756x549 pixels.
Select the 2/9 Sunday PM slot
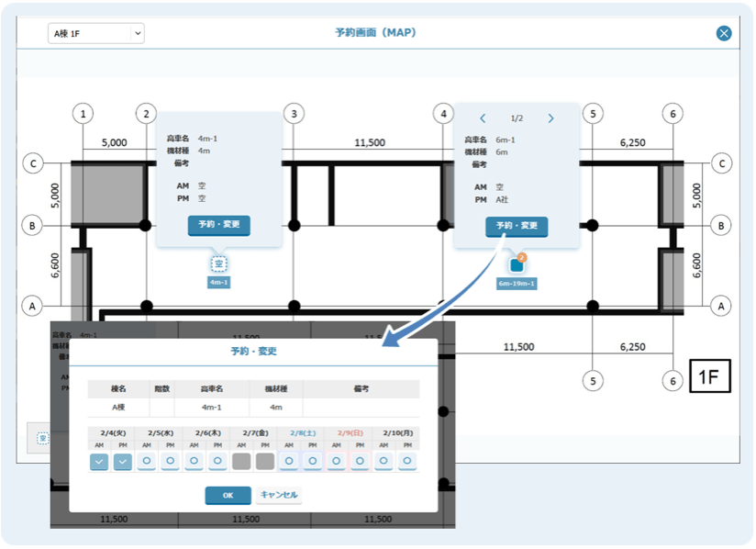point(361,461)
